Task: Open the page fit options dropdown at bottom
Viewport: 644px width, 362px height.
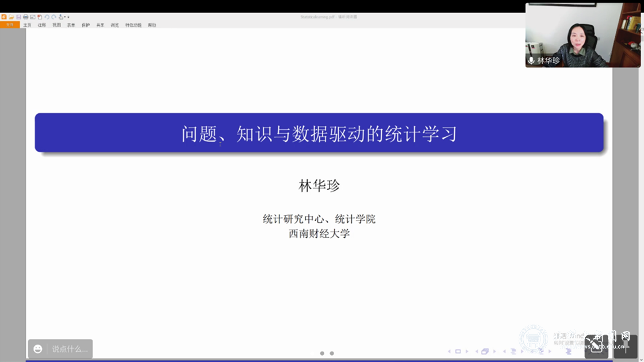Action: [x=549, y=351]
